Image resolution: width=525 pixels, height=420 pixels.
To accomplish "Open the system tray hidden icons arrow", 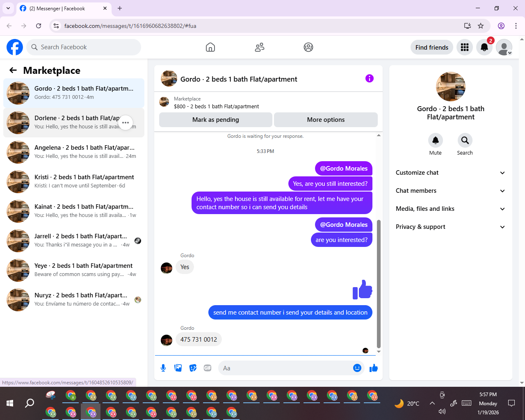I will [x=432, y=403].
